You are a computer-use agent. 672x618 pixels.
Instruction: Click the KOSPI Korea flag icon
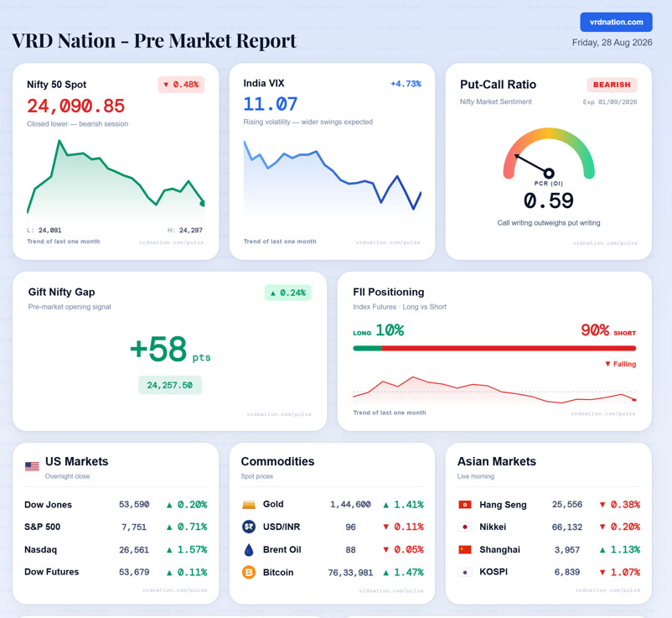point(465,572)
